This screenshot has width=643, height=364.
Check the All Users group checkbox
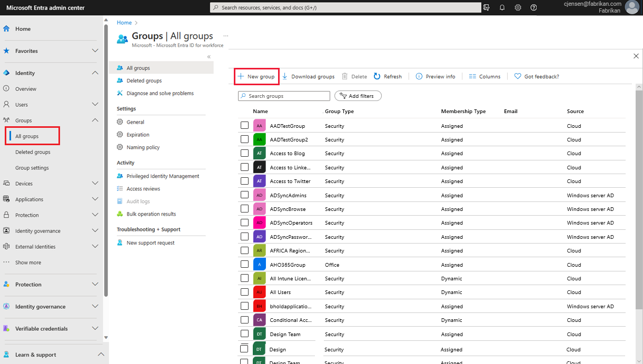[244, 292]
